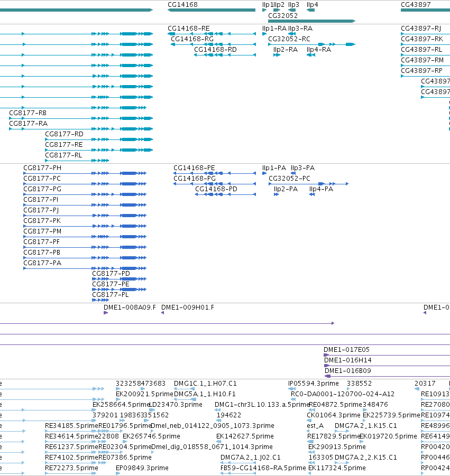
Task: Click the CG43897 gene label
Action: pyautogui.click(x=416, y=5)
